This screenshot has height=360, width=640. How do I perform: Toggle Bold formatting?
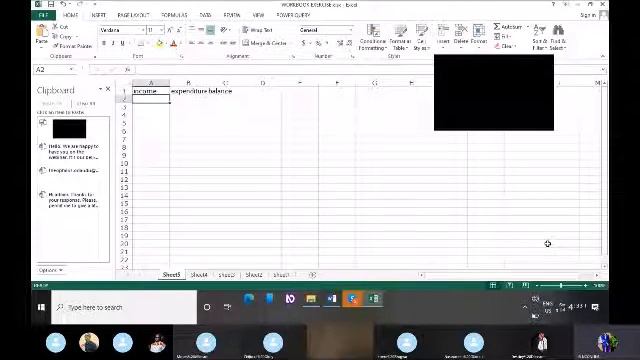coord(104,43)
